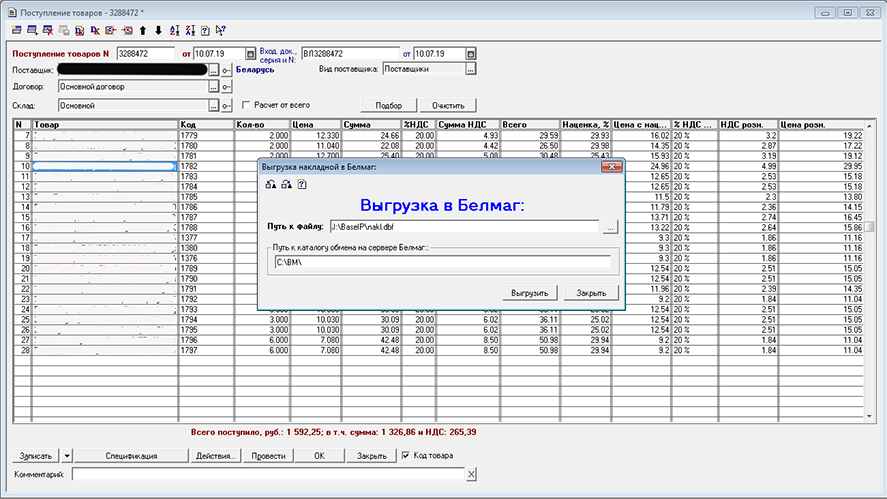Open the Действия... menu button
The height and width of the screenshot is (499, 887).
point(217,456)
